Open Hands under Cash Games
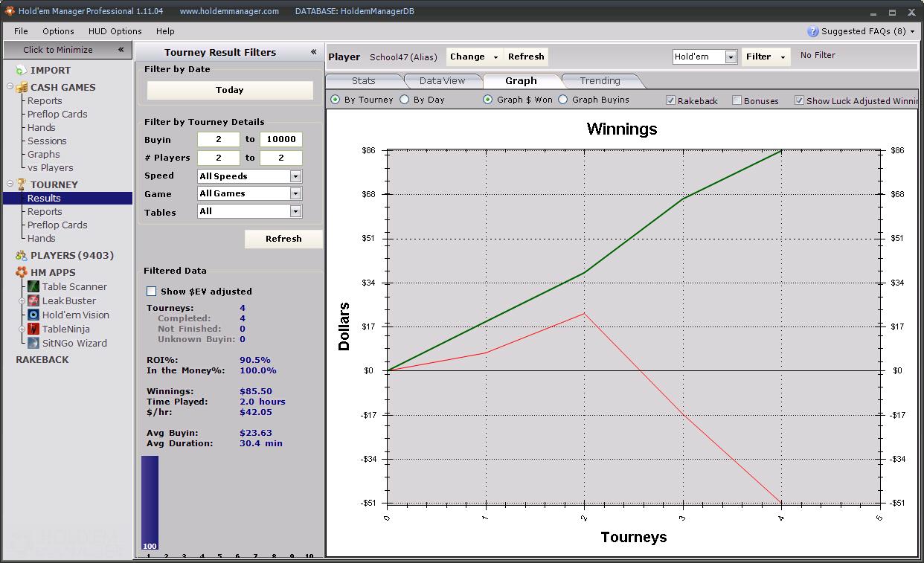 (x=41, y=127)
